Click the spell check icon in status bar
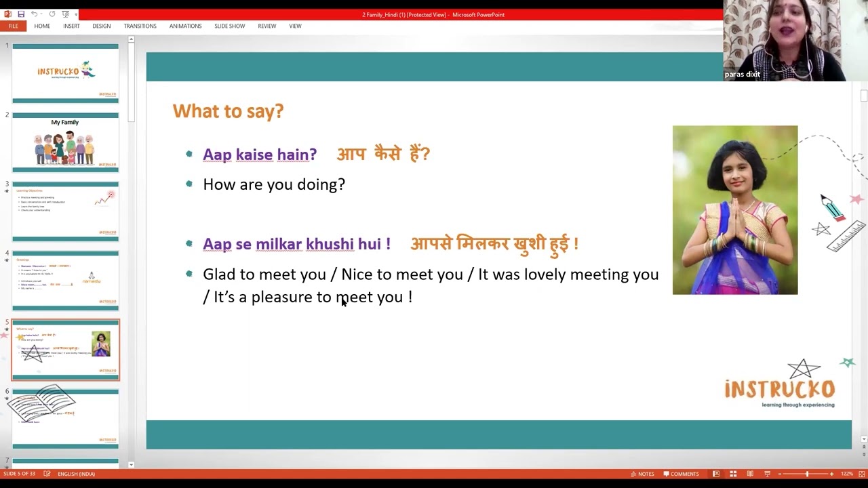 [x=47, y=474]
